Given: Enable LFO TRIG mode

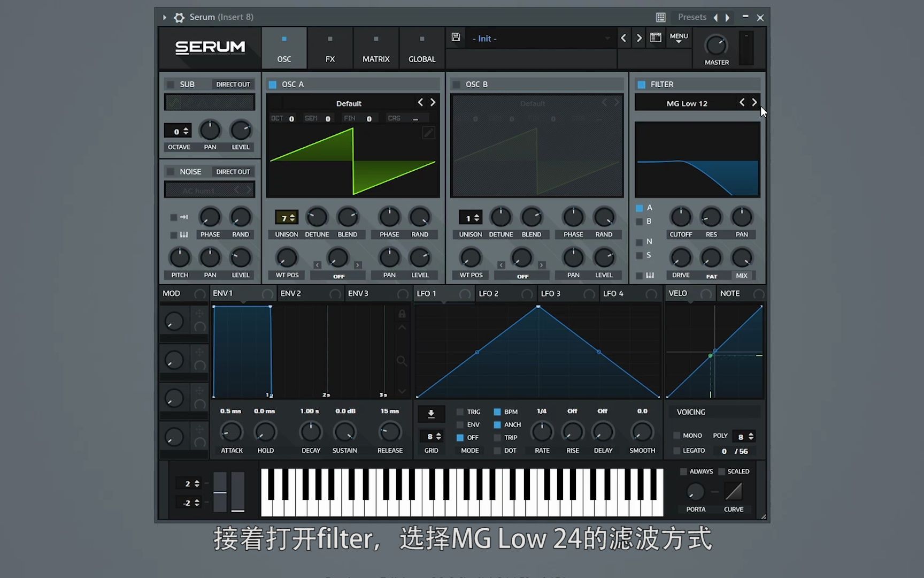Looking at the screenshot, I should click(460, 412).
